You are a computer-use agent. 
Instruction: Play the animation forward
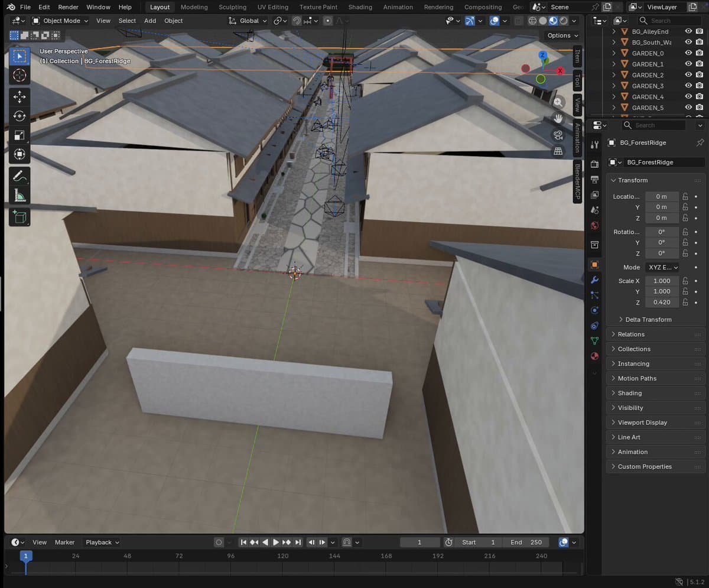275,542
